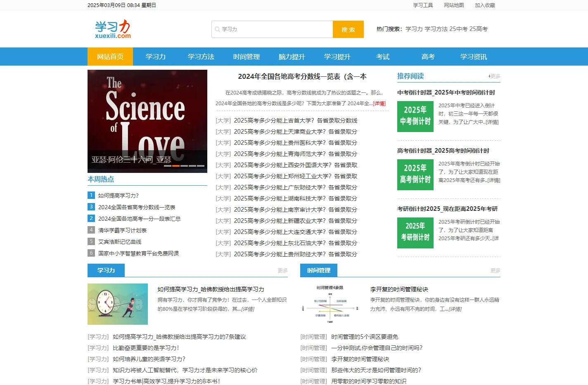
Task: Open the 时间管理 navigation menu item
Action: [x=247, y=57]
